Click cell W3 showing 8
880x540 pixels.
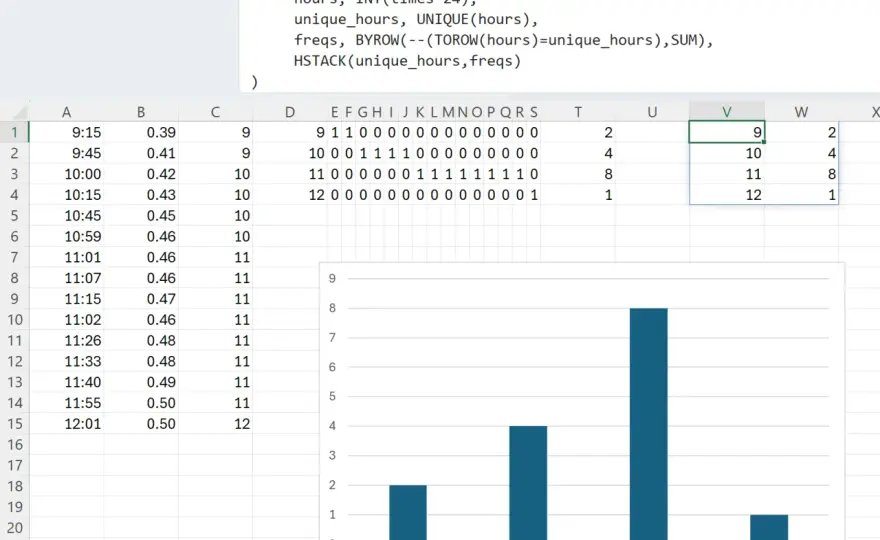tap(801, 174)
